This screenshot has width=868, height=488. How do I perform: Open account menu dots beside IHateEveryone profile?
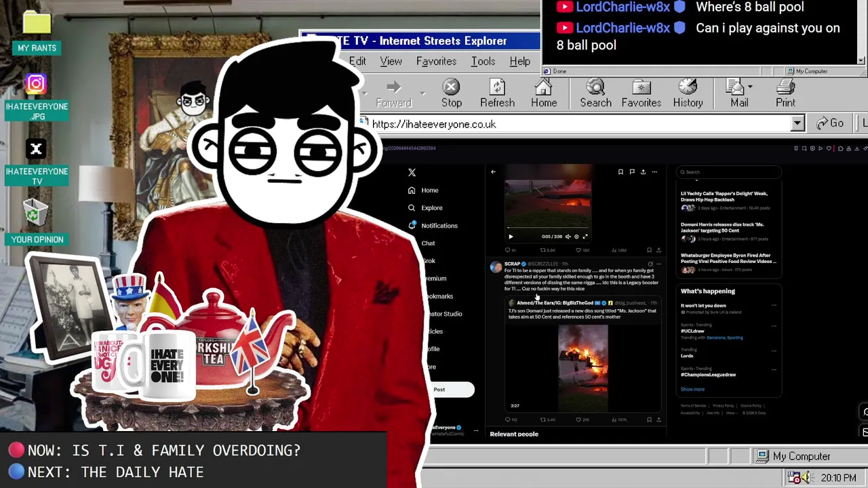click(x=476, y=430)
